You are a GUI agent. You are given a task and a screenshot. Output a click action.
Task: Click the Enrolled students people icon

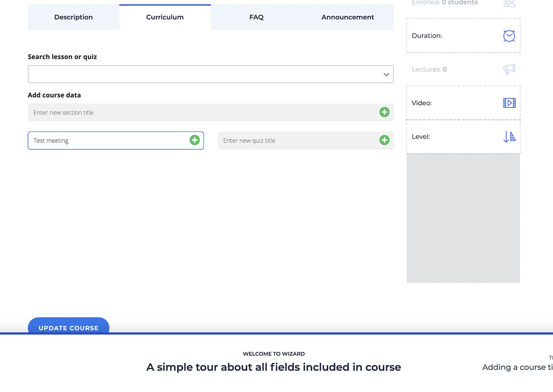click(509, 3)
